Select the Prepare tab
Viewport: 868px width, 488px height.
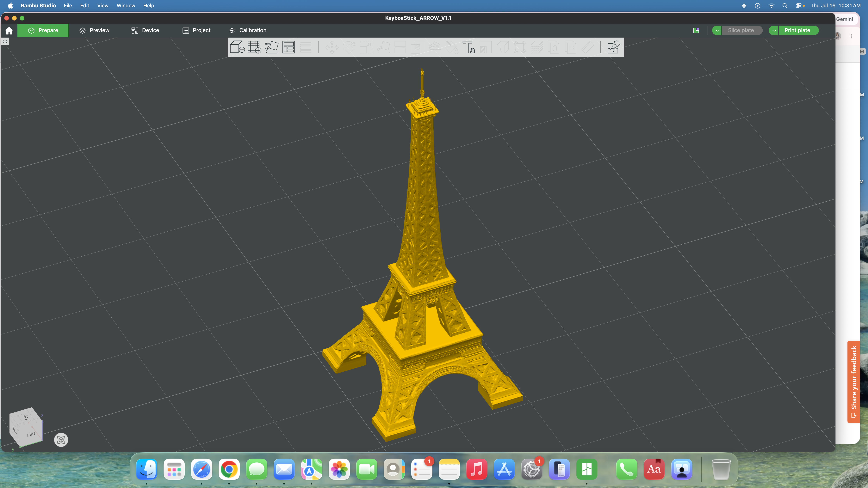point(43,30)
